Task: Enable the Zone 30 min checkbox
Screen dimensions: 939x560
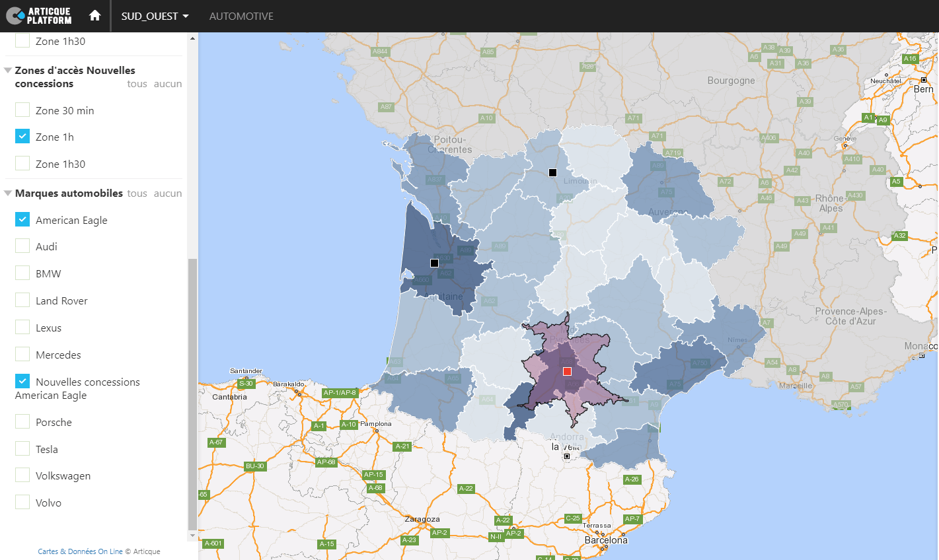Action: tap(22, 110)
